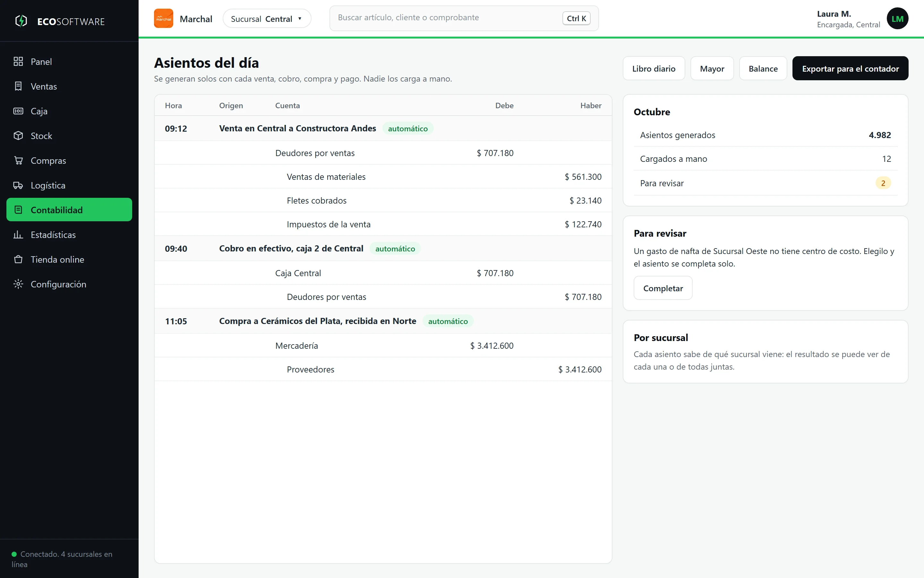Image resolution: width=924 pixels, height=578 pixels.
Task: Open the Ventas section
Action: pyautogui.click(x=69, y=86)
